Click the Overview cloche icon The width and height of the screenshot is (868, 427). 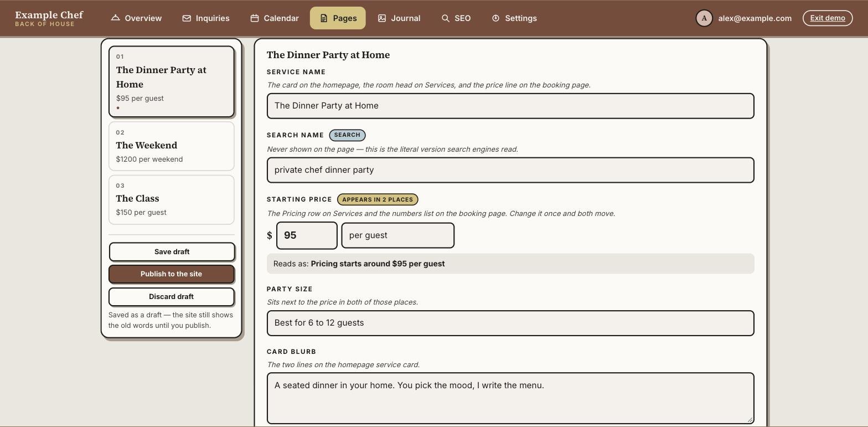click(x=115, y=18)
